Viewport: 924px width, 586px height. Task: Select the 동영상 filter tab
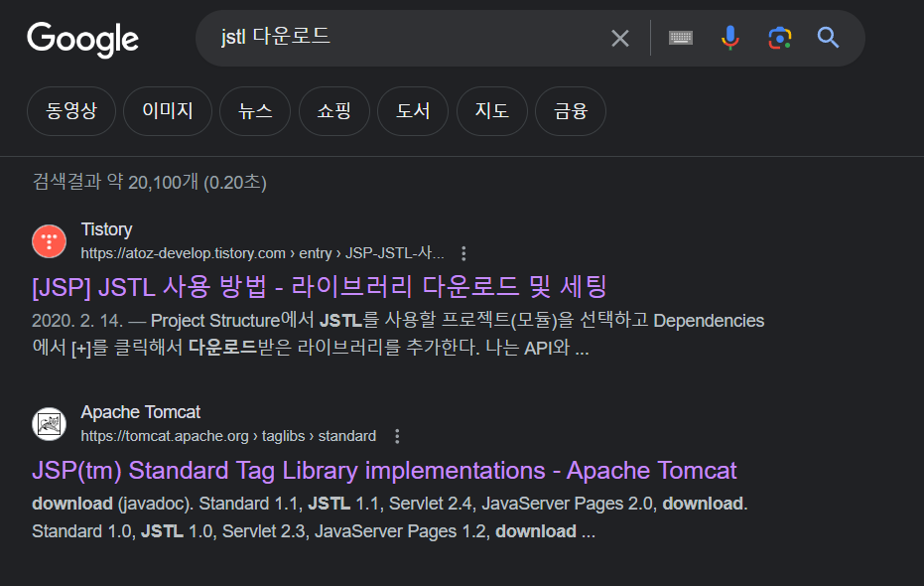[x=71, y=111]
